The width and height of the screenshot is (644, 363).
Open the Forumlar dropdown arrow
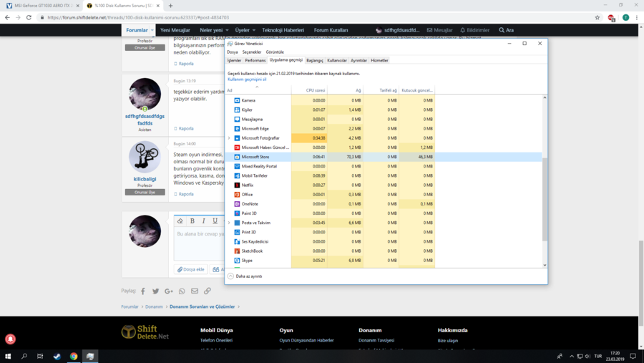(152, 30)
